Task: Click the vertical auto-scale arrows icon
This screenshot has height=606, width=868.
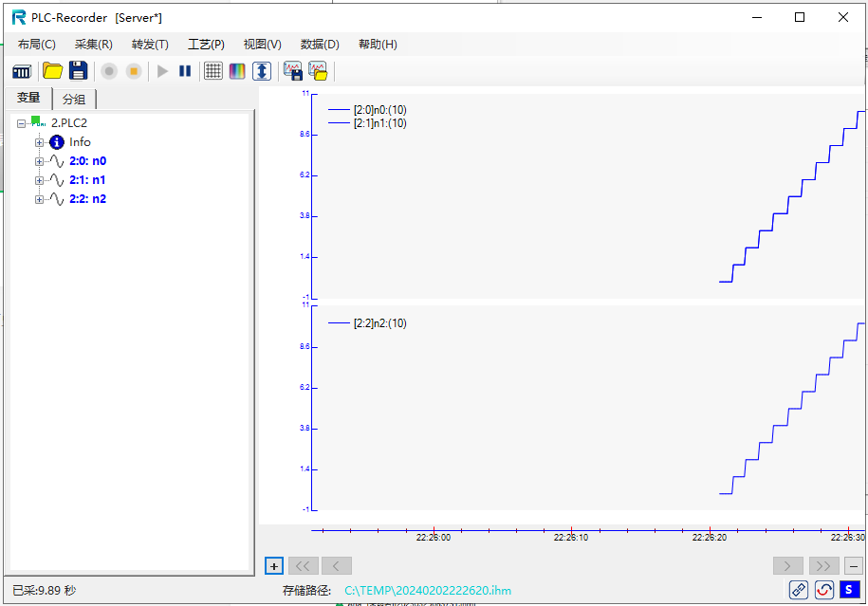Action: 262,71
